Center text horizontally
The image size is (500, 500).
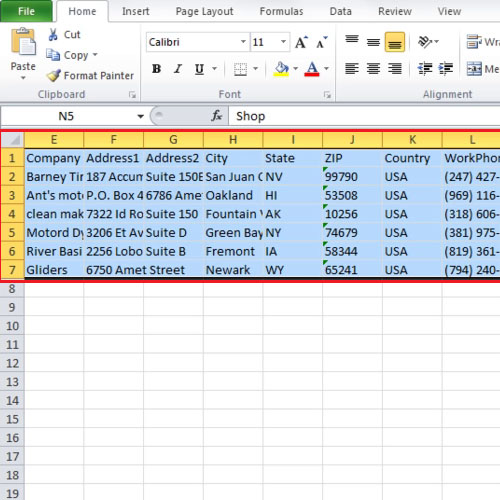[373, 69]
